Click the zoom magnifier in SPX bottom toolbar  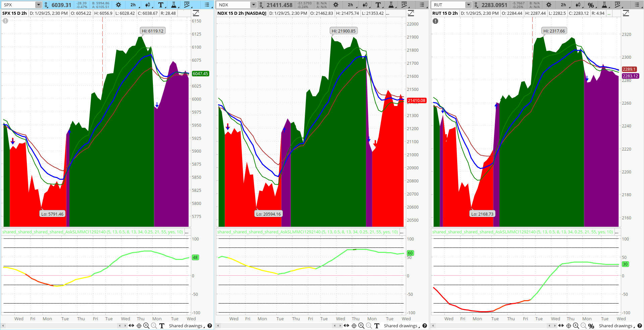[x=146, y=326]
